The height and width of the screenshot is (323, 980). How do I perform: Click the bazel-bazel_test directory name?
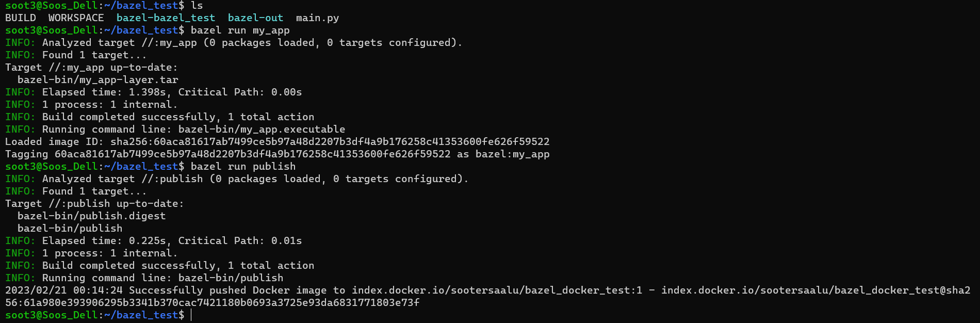166,18
